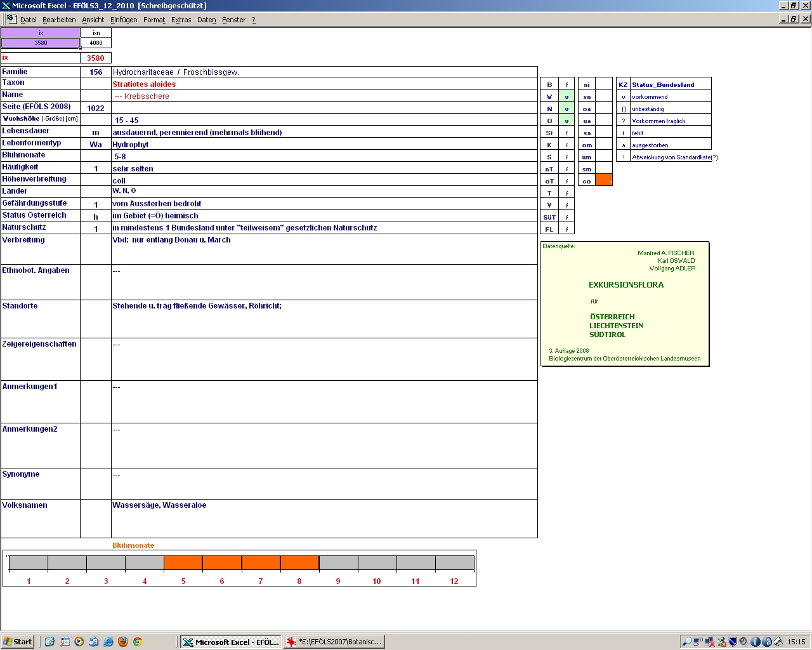Select 'im Gebiet (=Ö) heimisch' cell
Viewport: 812px width, 650px height.
(324, 216)
